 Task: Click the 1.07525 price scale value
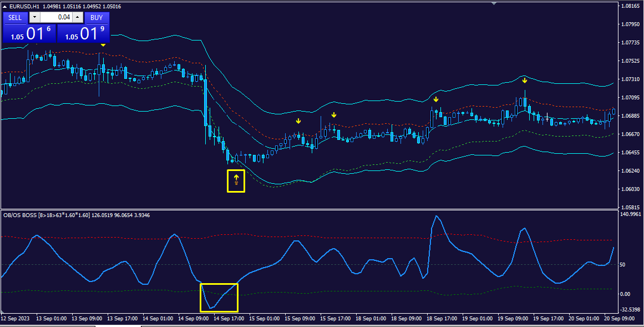pyautogui.click(x=631, y=61)
